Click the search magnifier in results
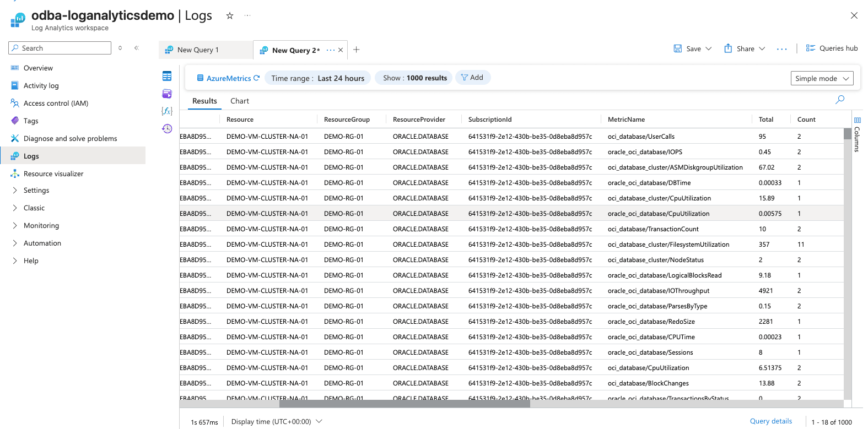 [x=840, y=100]
